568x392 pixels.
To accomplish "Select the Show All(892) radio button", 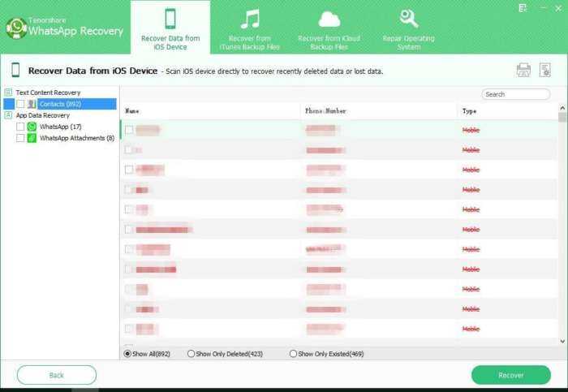I will coord(127,354).
